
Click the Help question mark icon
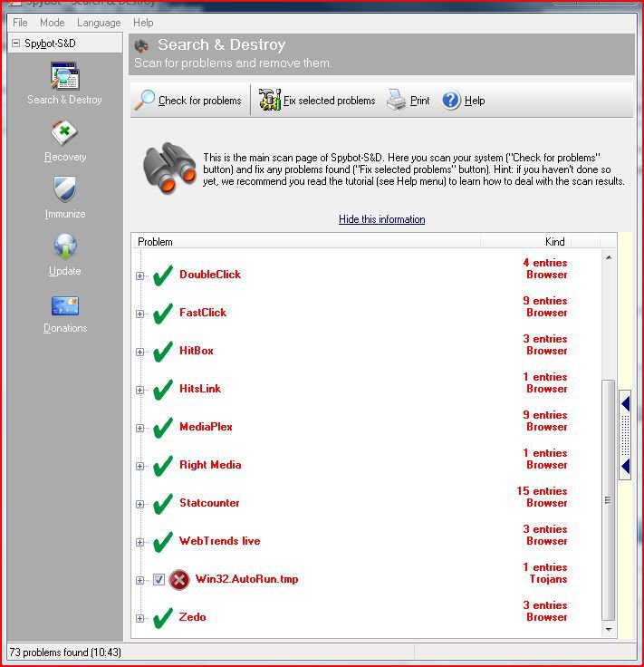[x=451, y=101]
